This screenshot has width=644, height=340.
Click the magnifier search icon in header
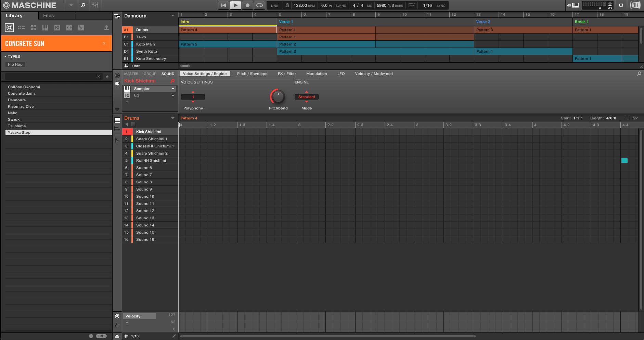[x=83, y=5]
